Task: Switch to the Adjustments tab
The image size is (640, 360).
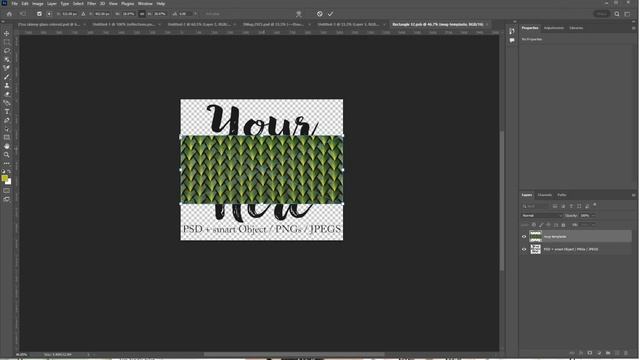Action: (553, 28)
